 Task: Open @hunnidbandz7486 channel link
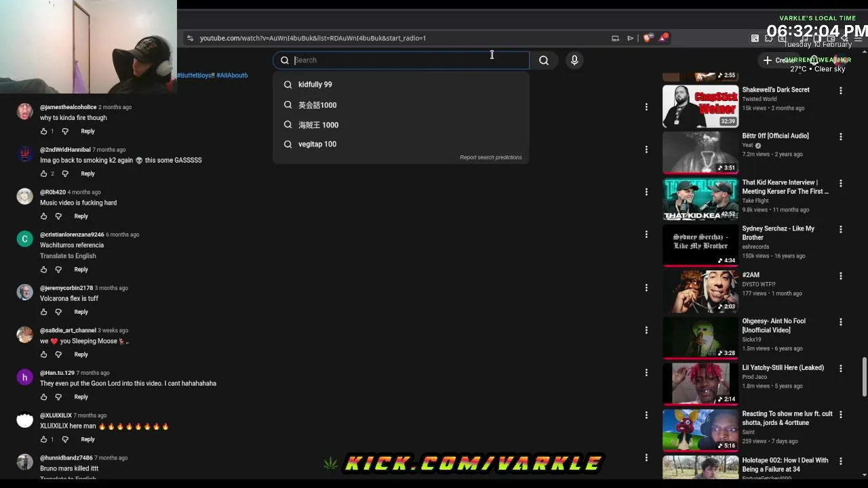tap(66, 458)
